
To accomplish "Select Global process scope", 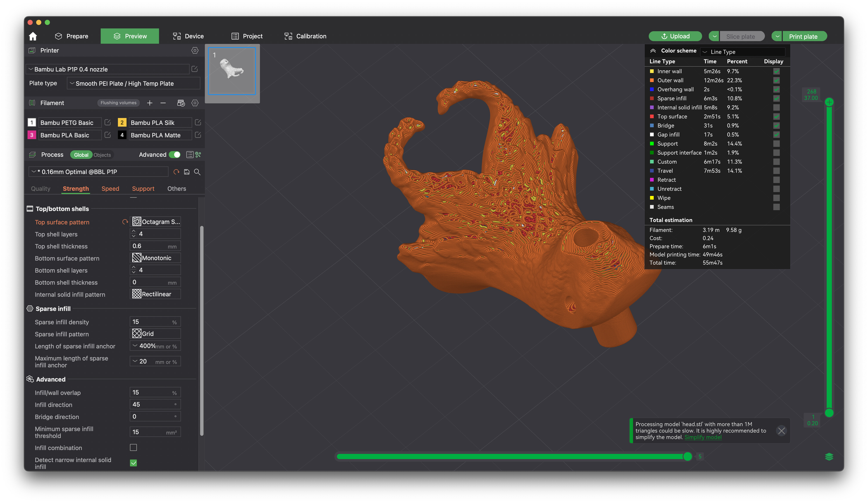I will [81, 155].
